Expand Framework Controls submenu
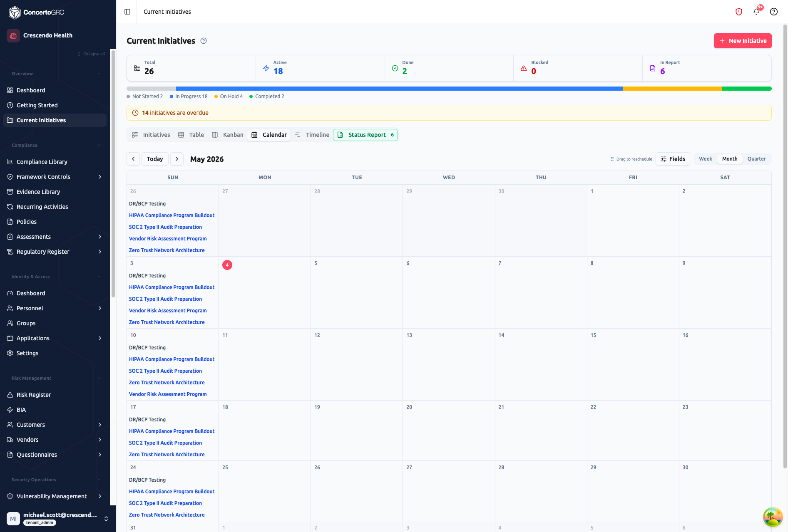Image resolution: width=788 pixels, height=532 pixels. pos(100,177)
